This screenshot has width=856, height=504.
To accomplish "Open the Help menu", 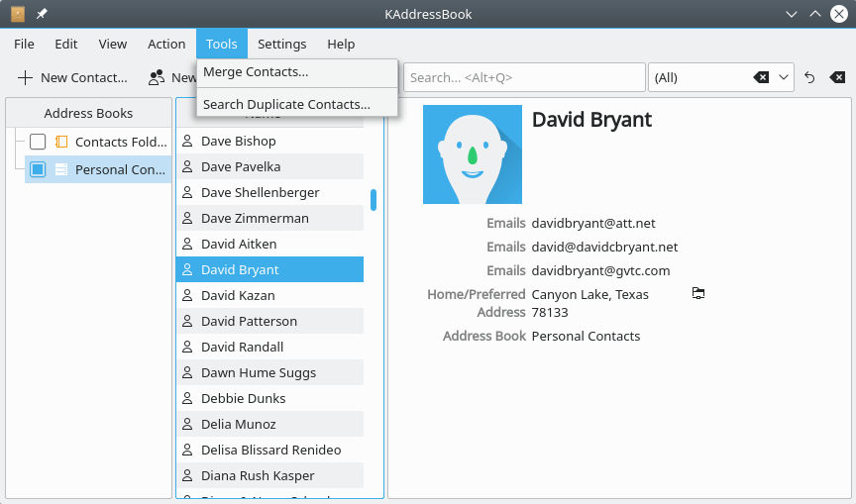I will tap(341, 44).
